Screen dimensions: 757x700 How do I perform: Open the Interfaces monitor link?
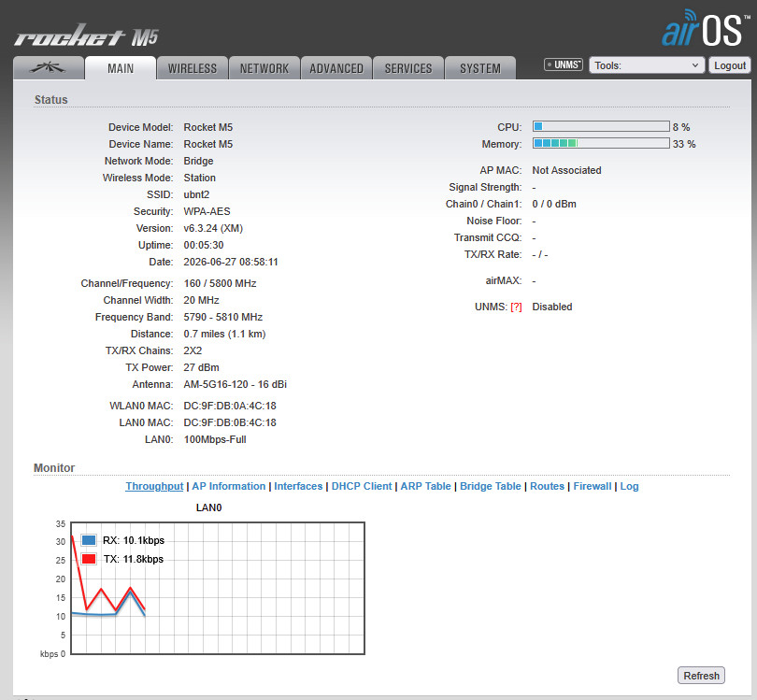pos(298,486)
